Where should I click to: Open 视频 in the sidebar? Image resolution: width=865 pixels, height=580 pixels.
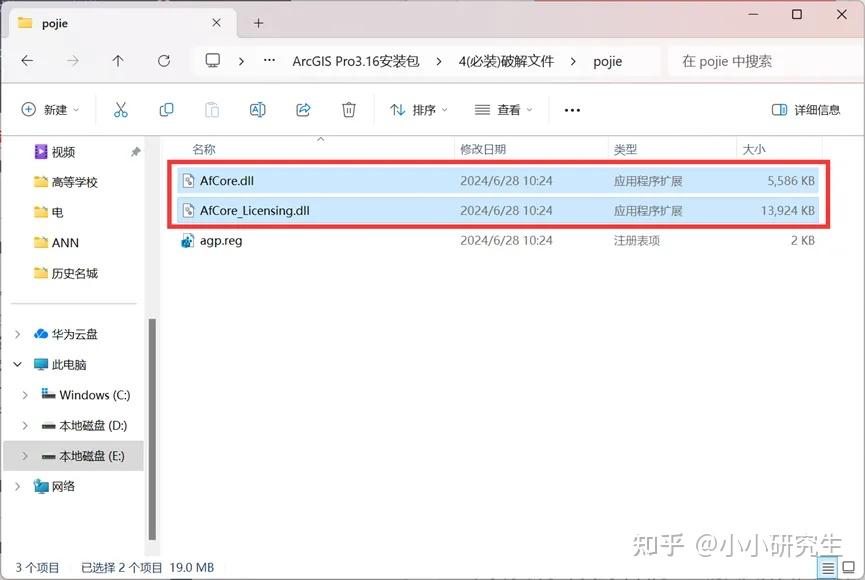point(63,152)
